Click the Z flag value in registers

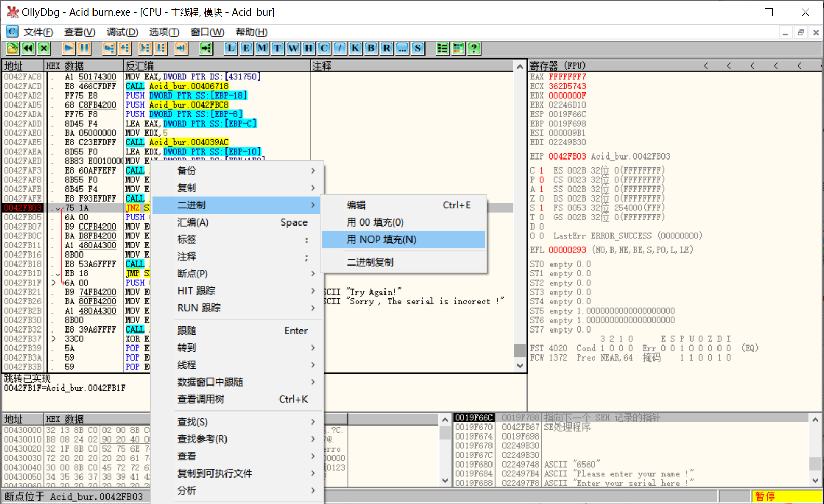click(x=541, y=198)
